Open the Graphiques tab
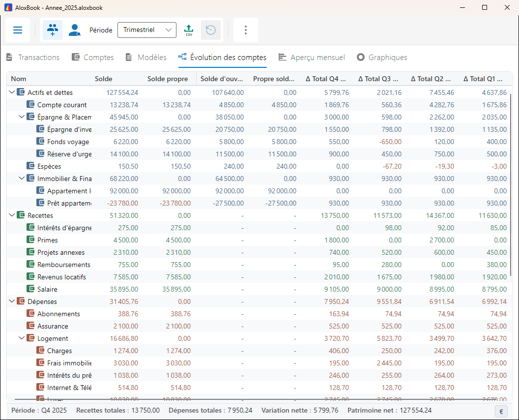Screen dimensions: 519x420 tap(382, 58)
